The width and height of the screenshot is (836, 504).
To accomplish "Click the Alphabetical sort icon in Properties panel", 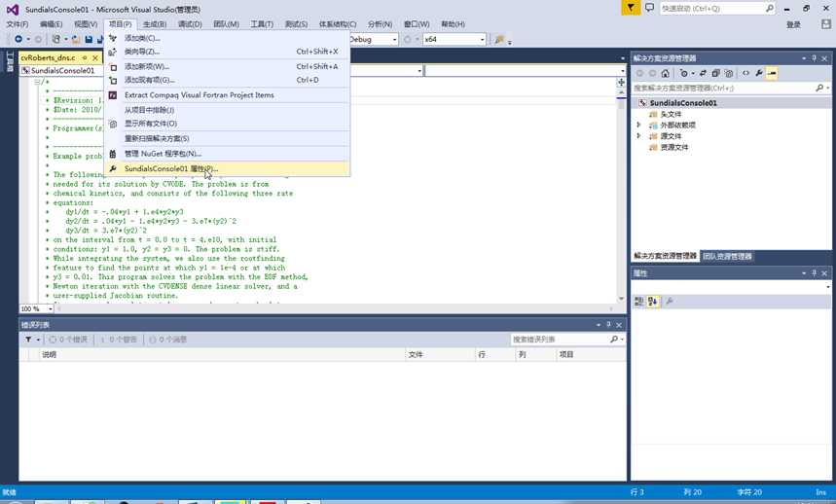I will pos(652,302).
